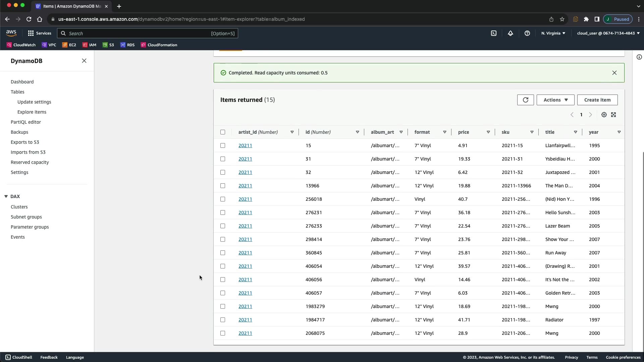Select the checkbox for id 1984717
Viewport: 644px width, 362px height.
[223, 320]
